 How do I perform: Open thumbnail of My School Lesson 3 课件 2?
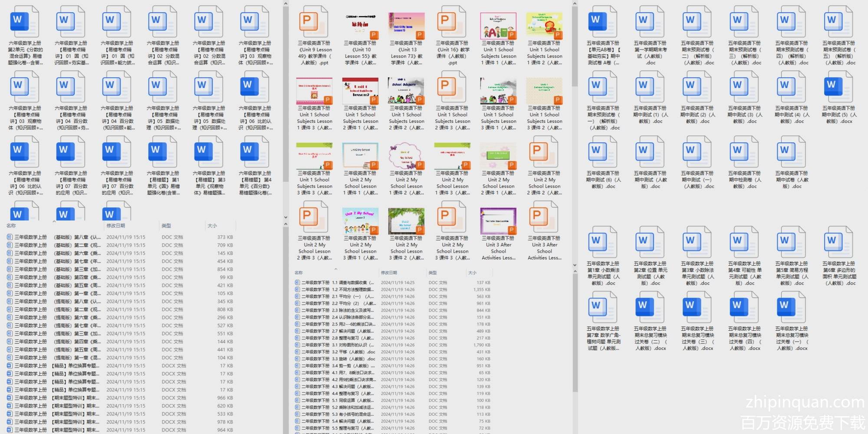pos(406,220)
